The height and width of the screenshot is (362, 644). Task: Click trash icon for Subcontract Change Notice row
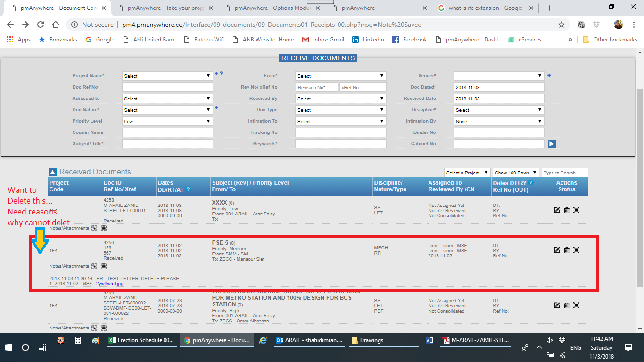(566, 305)
